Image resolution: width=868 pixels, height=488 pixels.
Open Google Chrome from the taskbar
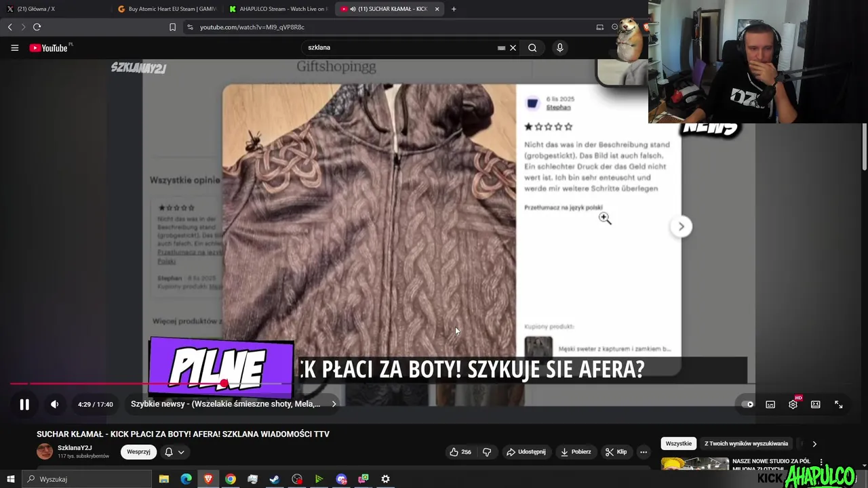coord(231,479)
